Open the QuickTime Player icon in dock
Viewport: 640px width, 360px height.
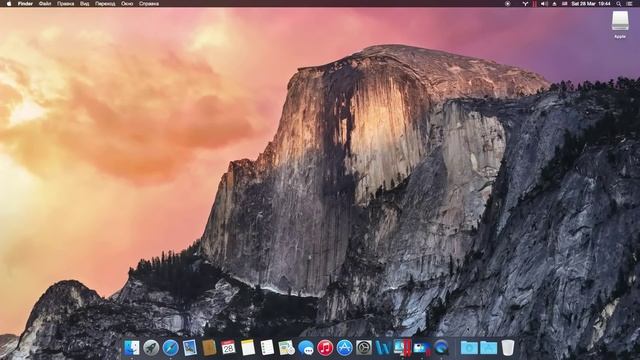(x=441, y=348)
